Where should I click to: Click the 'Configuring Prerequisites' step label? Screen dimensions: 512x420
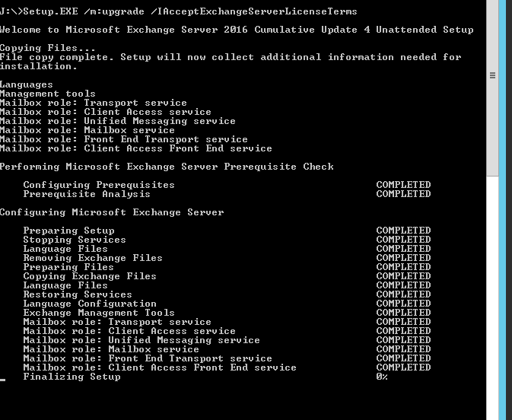tap(99, 185)
